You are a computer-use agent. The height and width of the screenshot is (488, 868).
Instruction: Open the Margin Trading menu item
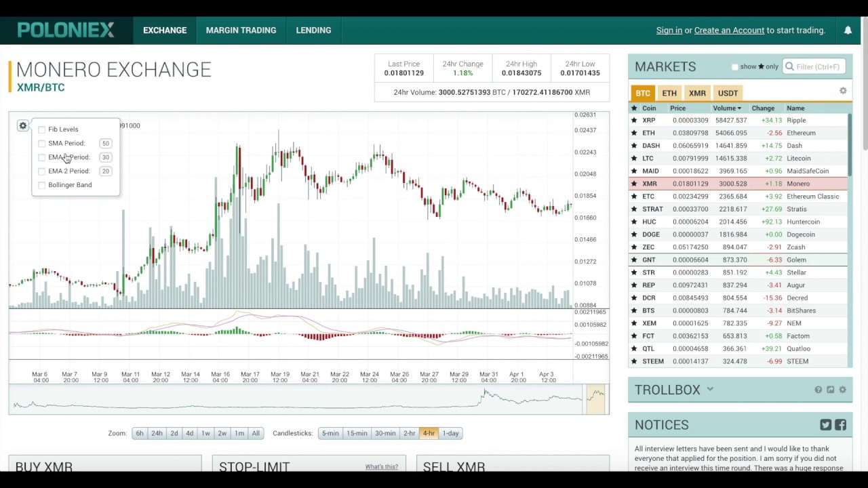coord(241,30)
